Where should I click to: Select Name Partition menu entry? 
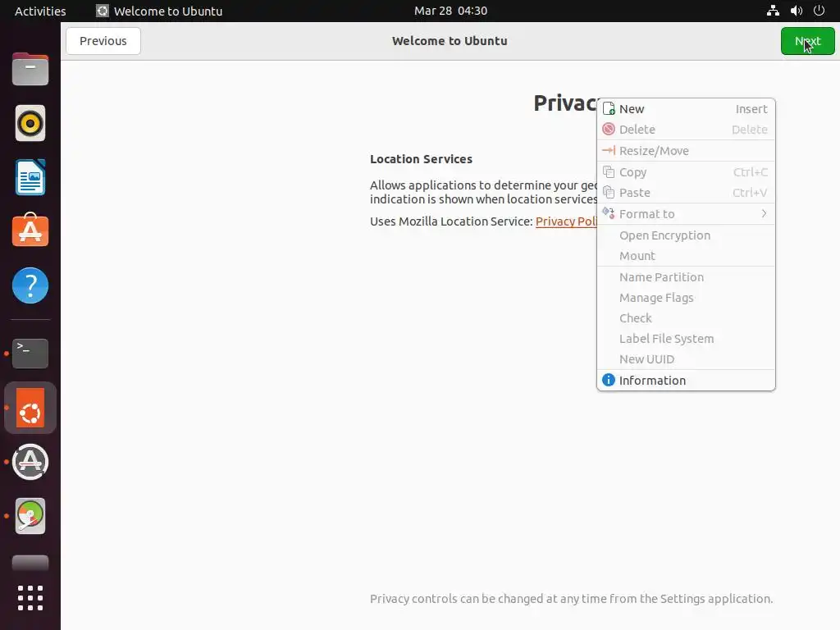pos(686,277)
